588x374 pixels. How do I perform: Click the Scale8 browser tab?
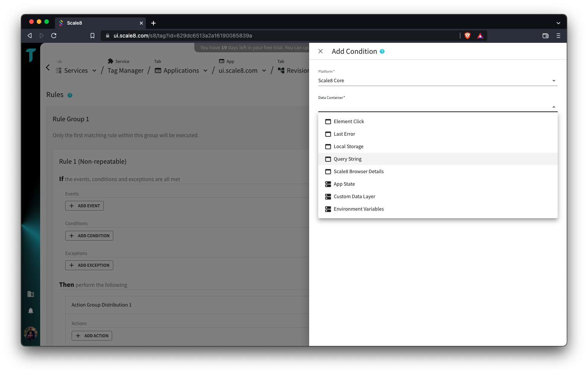(x=100, y=23)
